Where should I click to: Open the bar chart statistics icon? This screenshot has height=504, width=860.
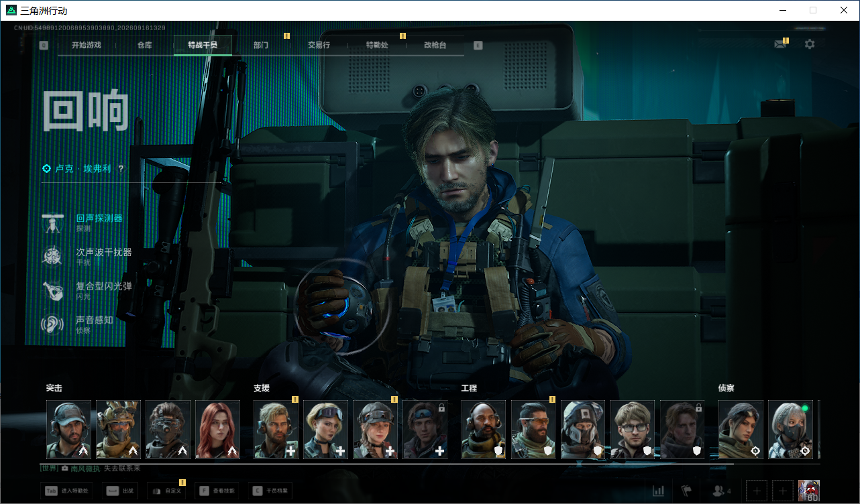tap(659, 491)
